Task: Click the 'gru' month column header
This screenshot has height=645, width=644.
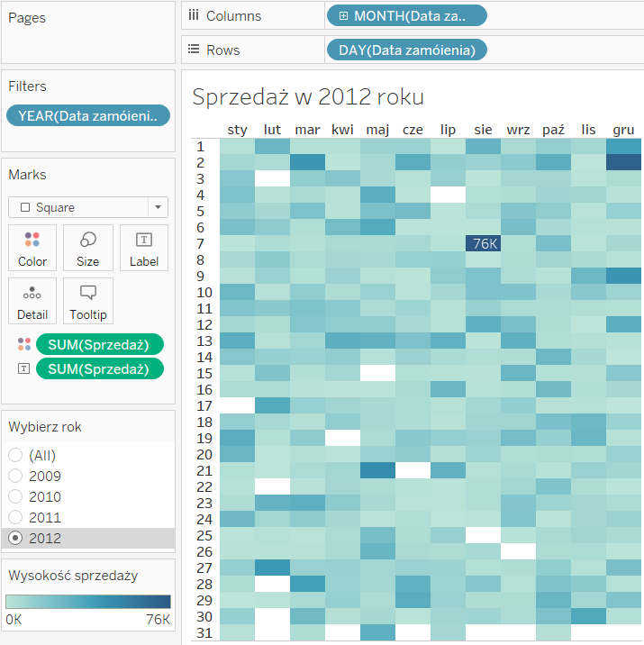Action: pos(623,130)
